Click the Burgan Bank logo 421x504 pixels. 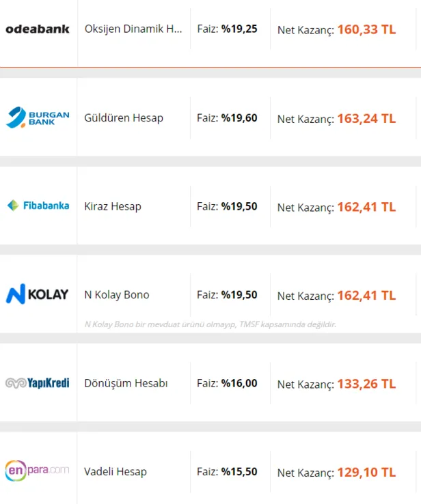(38, 117)
